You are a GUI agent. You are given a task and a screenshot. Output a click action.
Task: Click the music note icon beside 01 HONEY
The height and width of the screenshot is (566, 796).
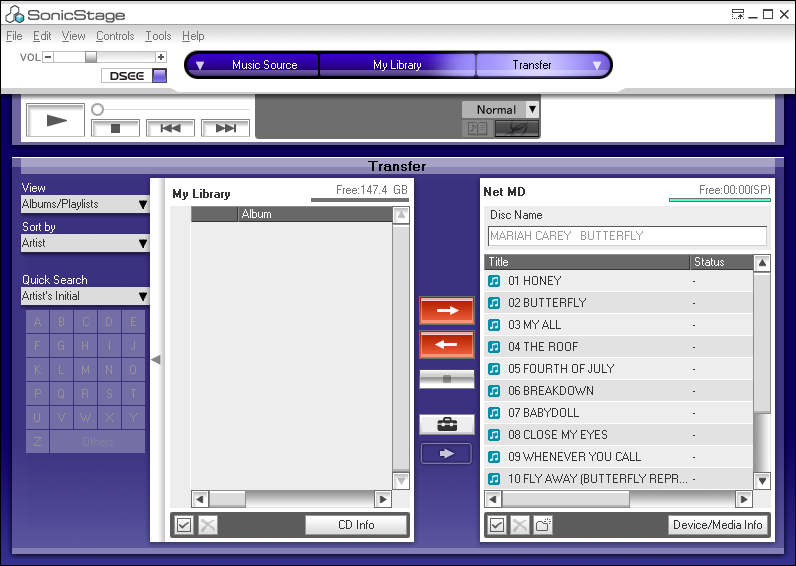click(x=494, y=281)
